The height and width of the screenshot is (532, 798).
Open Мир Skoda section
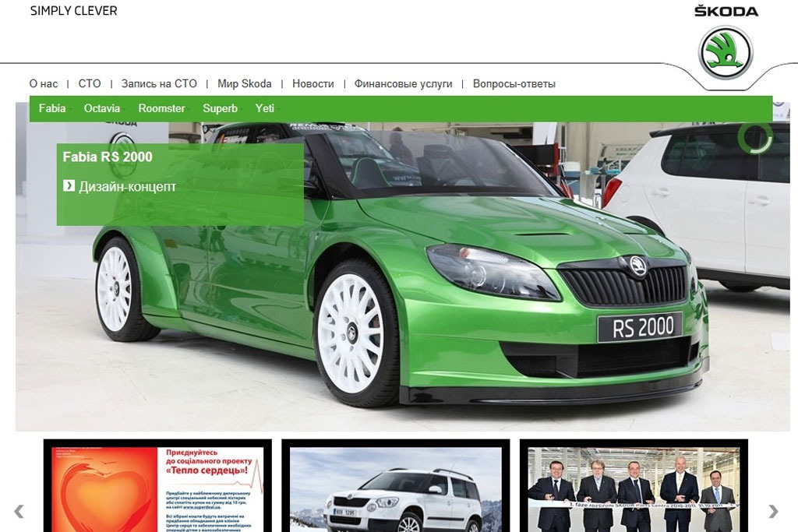(245, 83)
